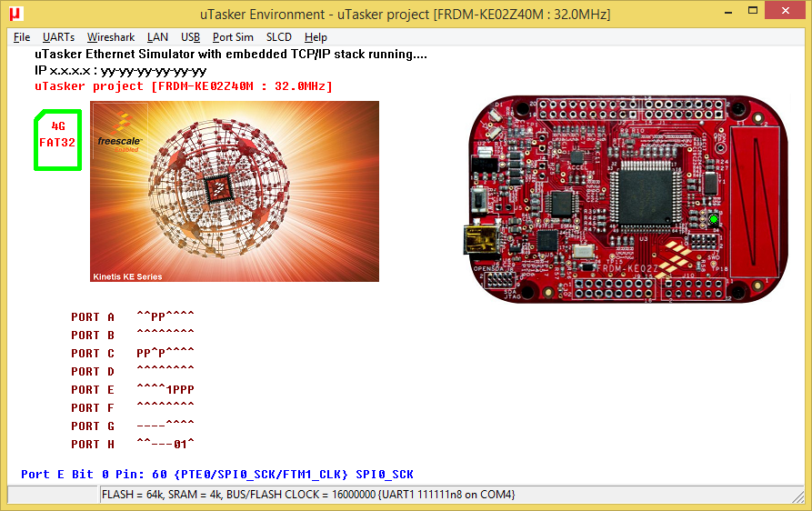
Task: Click the Freescale Kinetis KE Series image
Action: coord(235,192)
